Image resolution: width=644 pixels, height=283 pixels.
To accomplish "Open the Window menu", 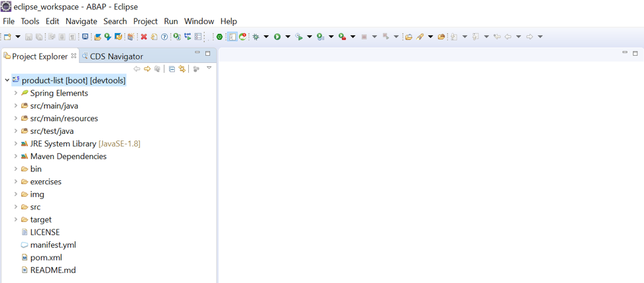I will pyautogui.click(x=199, y=21).
